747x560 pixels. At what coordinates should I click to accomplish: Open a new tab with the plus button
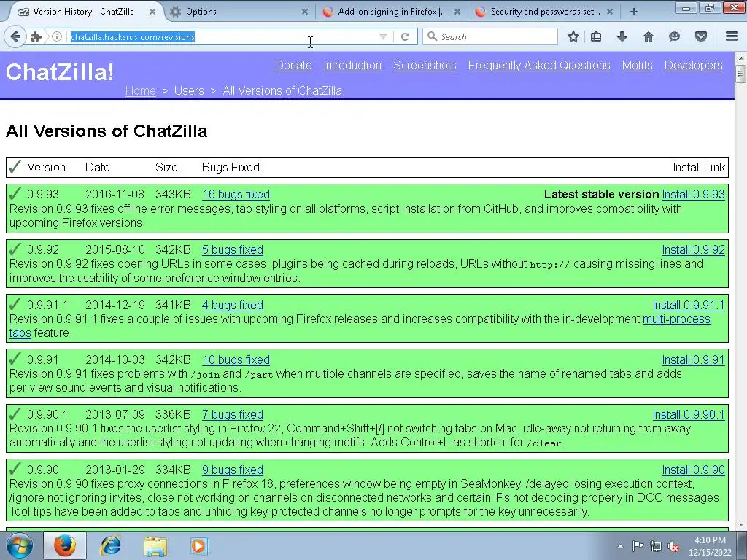[634, 12]
